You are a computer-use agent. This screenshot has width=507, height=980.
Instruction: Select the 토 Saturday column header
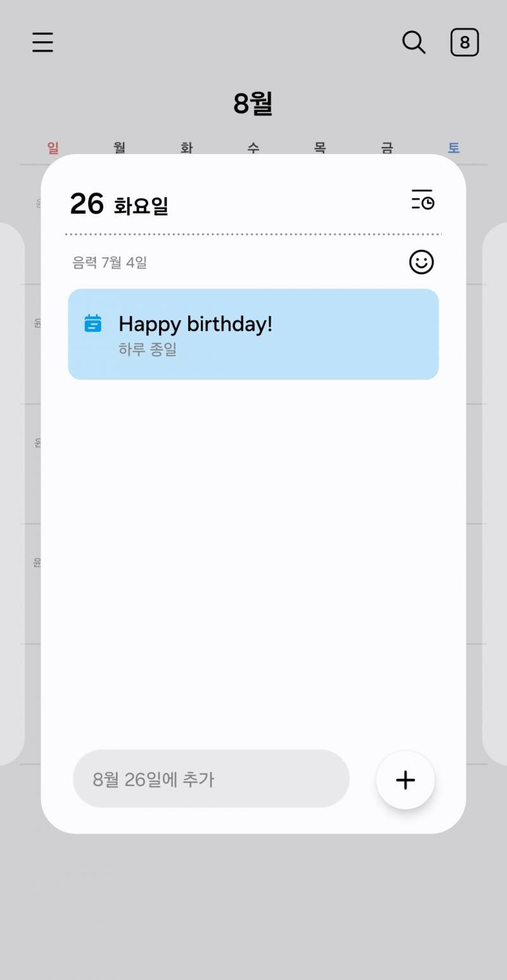tap(454, 147)
